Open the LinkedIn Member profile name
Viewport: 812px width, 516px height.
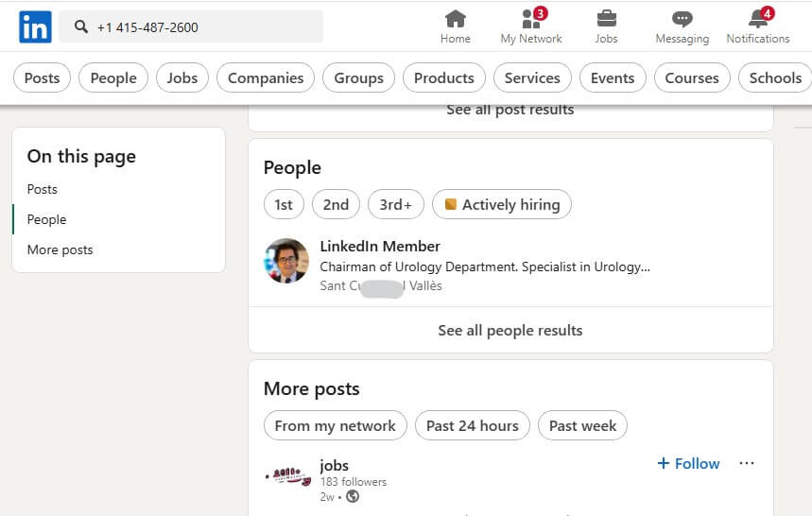(380, 246)
